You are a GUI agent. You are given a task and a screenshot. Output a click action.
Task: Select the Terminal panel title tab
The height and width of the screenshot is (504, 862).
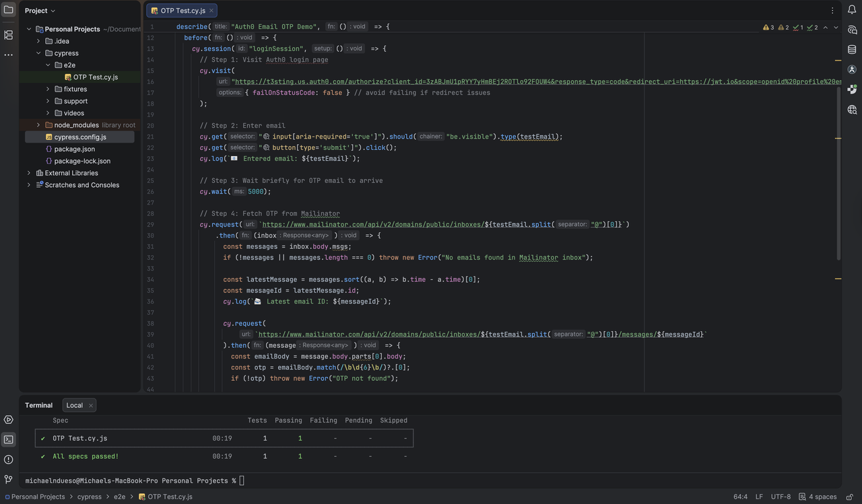38,405
